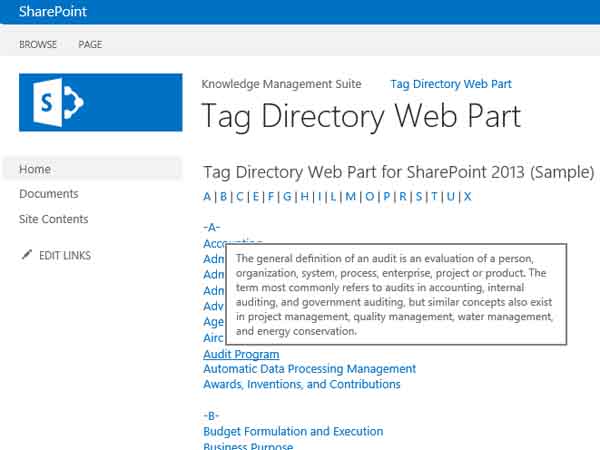Click the -B- section heading
This screenshot has height=450, width=600.
coord(211,416)
